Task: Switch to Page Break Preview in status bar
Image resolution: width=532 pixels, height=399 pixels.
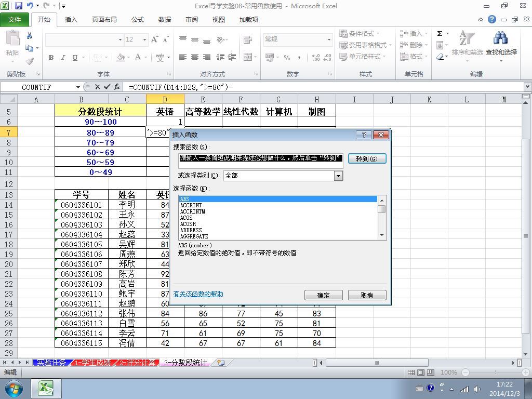Action: (x=431, y=373)
